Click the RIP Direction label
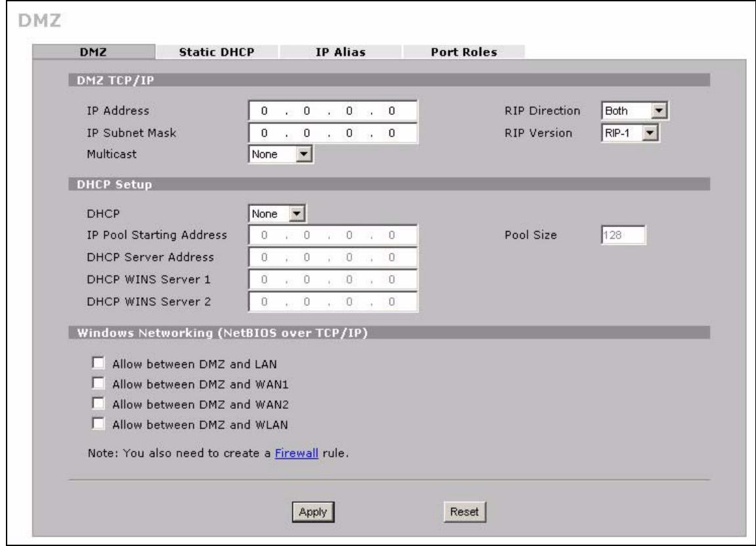The height and width of the screenshot is (546, 756). [x=543, y=111]
